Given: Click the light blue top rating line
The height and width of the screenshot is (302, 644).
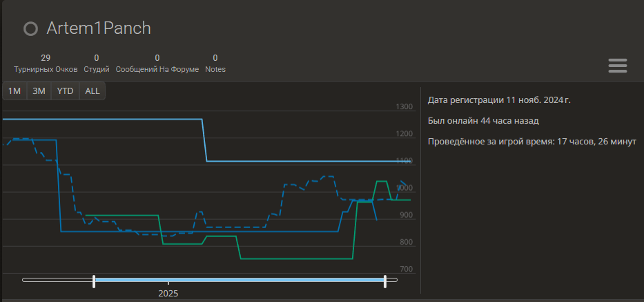Looking at the screenshot, I should tap(308, 161).
